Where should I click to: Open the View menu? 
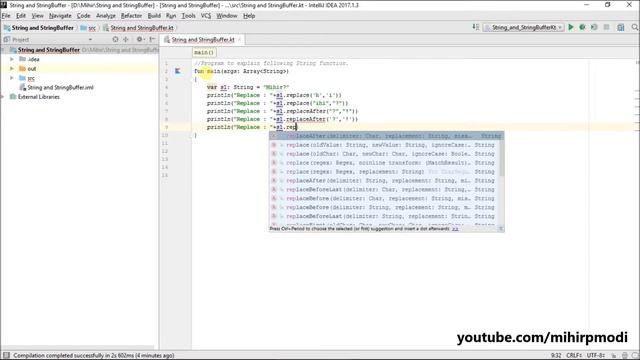pos(38,16)
